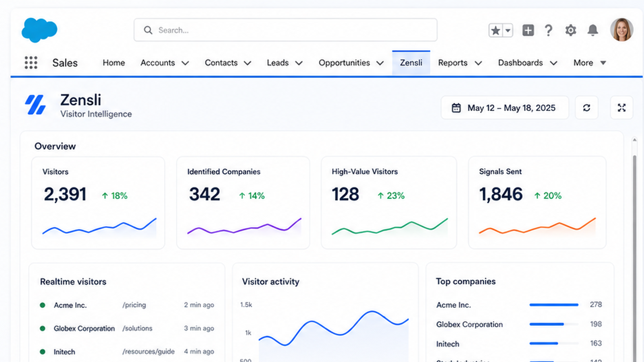Image resolution: width=644 pixels, height=362 pixels.
Task: Select Initech in Realtime visitors
Action: pos(64,352)
